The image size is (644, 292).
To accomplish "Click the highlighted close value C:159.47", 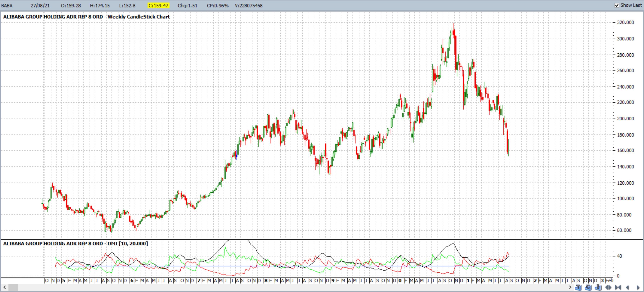I will coord(158,5).
